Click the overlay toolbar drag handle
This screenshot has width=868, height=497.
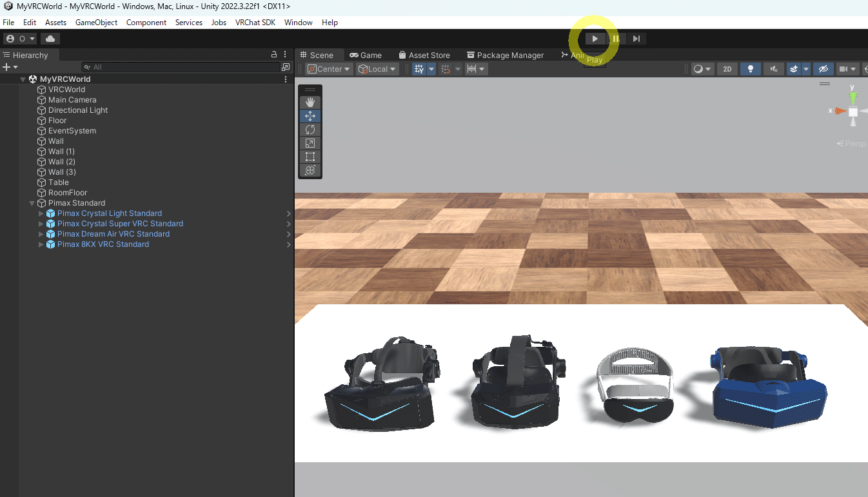pyautogui.click(x=310, y=90)
